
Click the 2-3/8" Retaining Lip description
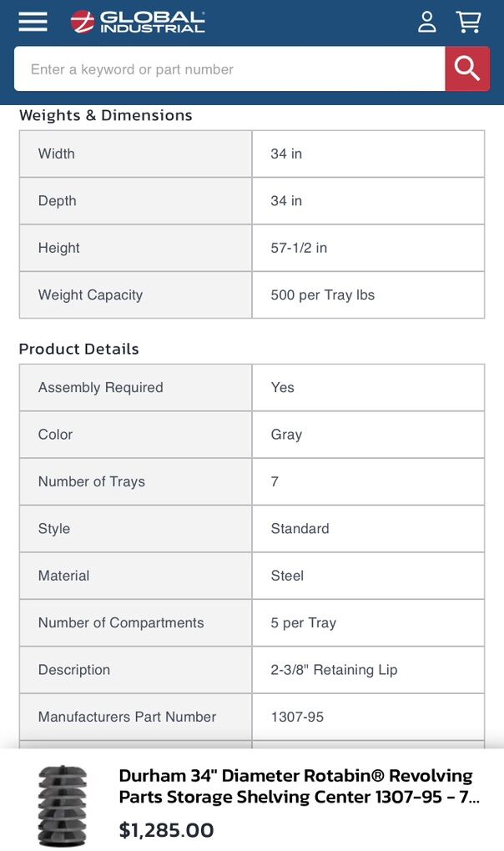point(334,670)
